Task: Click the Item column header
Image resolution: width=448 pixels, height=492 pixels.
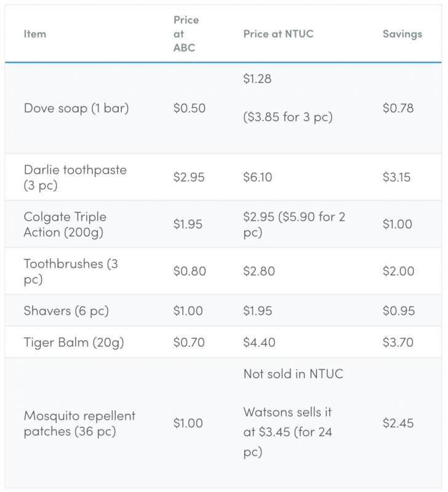Action: [35, 34]
